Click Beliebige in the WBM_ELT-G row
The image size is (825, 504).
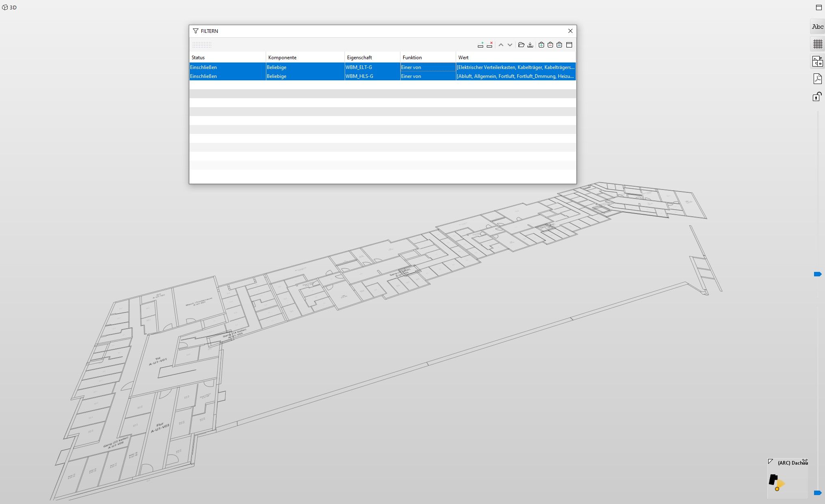click(x=305, y=67)
